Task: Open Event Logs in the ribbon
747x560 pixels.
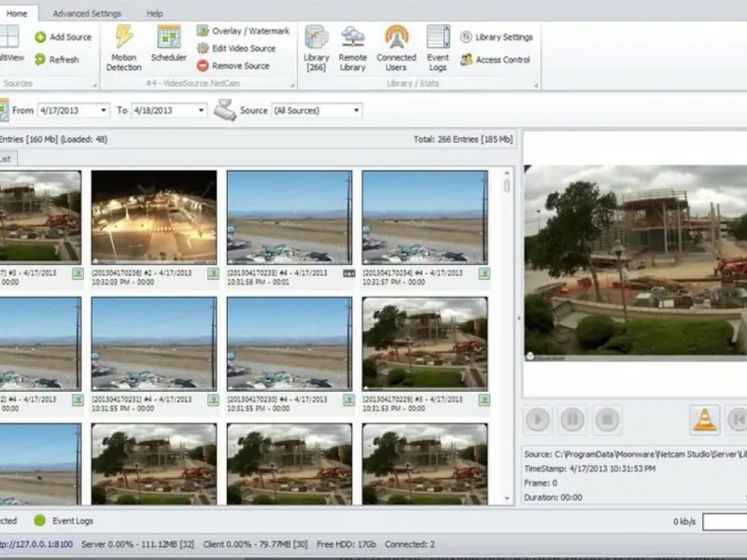Action: [438, 48]
